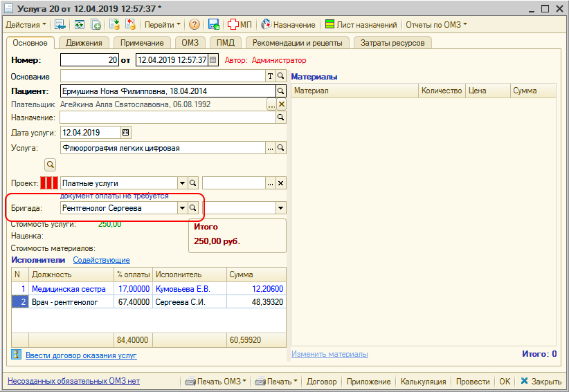Open the Отчеты по ОМЗ dropdown menu
The width and height of the screenshot is (569, 392).
tap(436, 24)
